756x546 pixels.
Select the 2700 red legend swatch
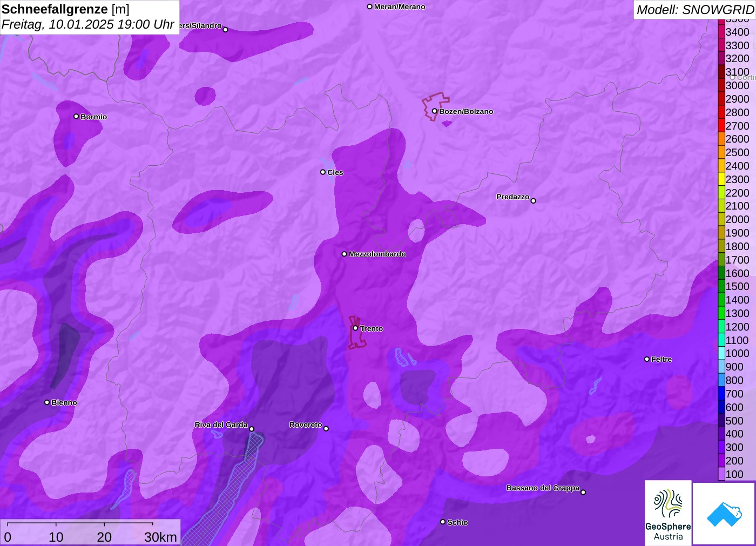721,126
